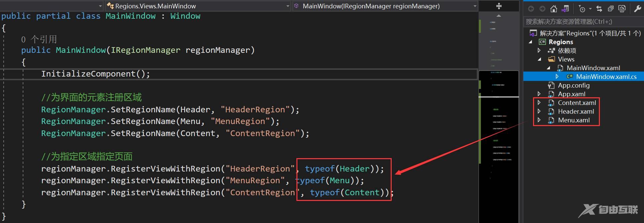Select Header.xaml in Solution Explorer

tap(576, 111)
